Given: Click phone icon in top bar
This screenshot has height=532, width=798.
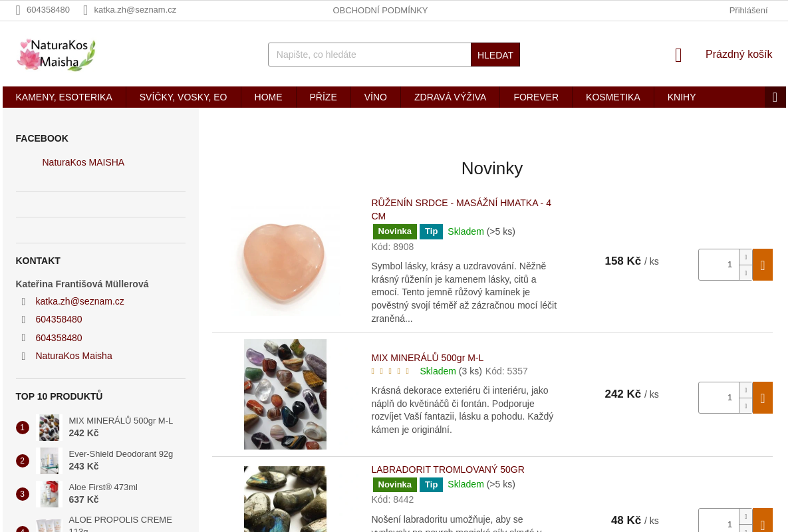Looking at the screenshot, I should (x=18, y=10).
